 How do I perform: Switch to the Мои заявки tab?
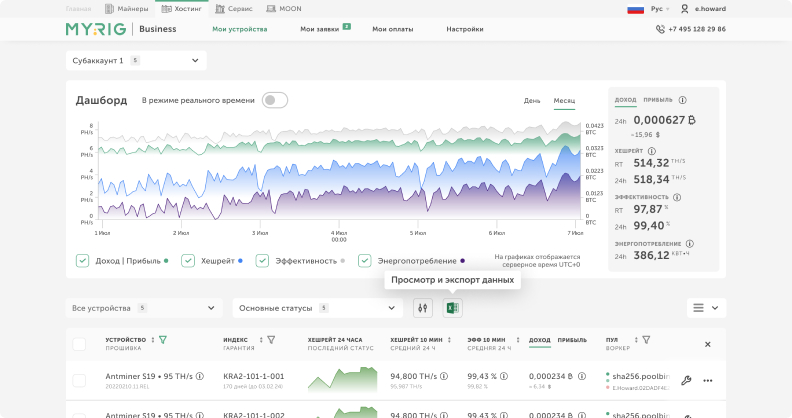tap(320, 29)
